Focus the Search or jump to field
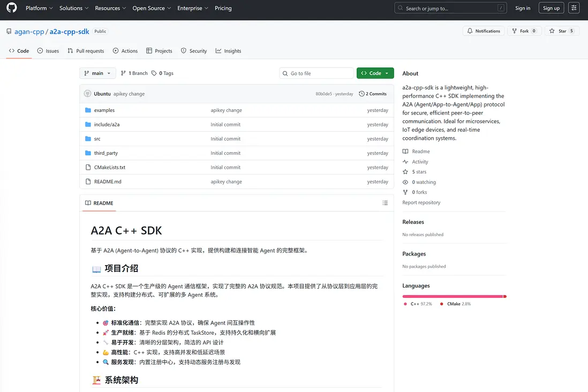The height and width of the screenshot is (392, 588). tap(450, 8)
